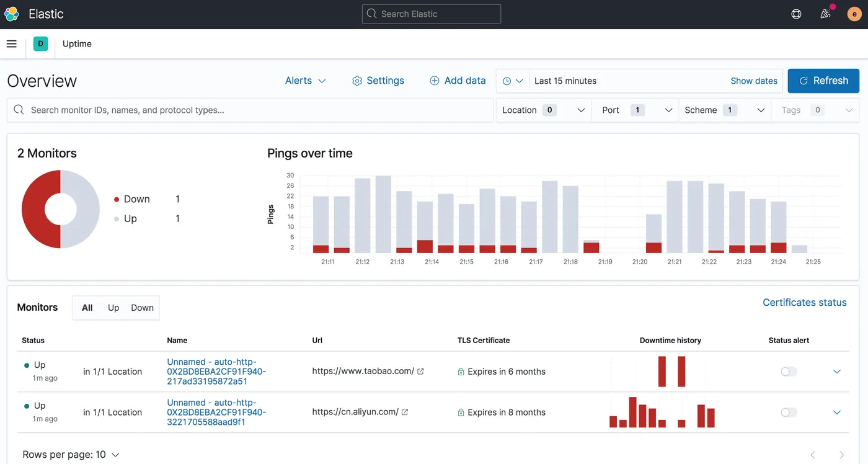Open Certificates status link
Viewport: 868px width, 464px height.
tap(804, 303)
